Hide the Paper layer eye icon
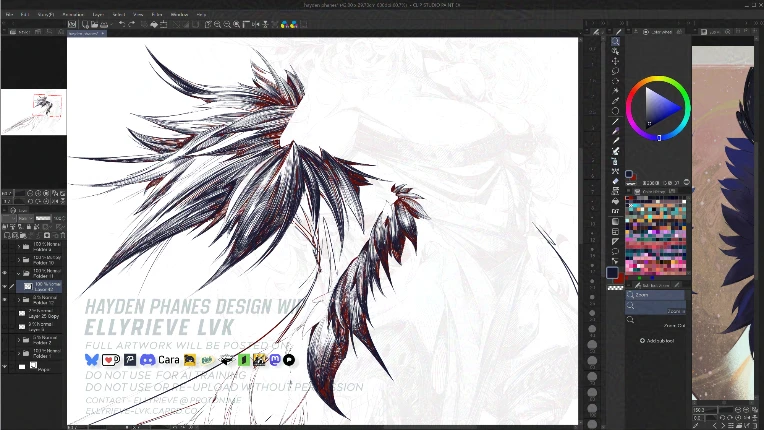The width and height of the screenshot is (764, 430). point(5,366)
